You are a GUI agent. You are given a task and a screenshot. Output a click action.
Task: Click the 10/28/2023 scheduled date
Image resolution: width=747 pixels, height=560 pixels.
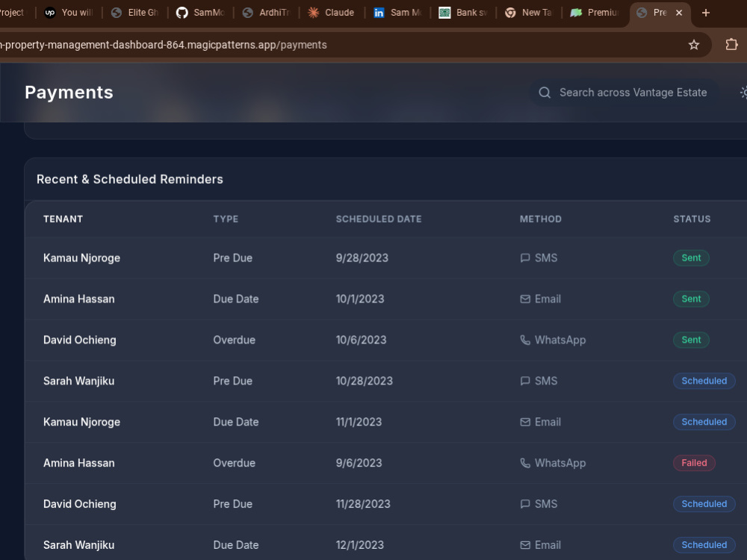pyautogui.click(x=365, y=381)
